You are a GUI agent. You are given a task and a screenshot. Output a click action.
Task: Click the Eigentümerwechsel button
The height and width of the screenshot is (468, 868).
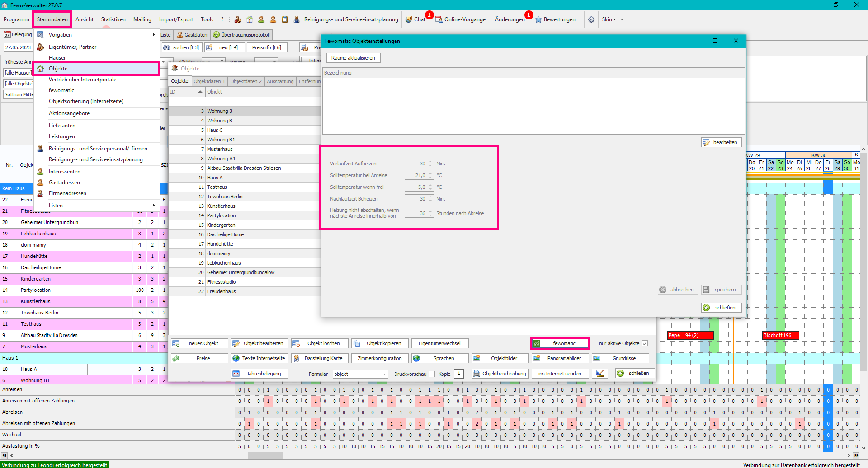[x=439, y=343]
